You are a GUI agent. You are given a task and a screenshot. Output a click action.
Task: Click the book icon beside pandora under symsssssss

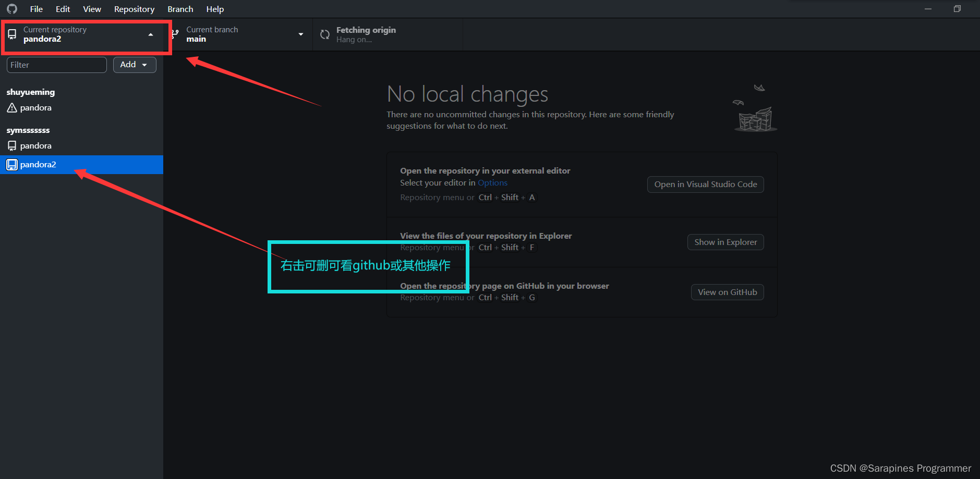(12, 145)
